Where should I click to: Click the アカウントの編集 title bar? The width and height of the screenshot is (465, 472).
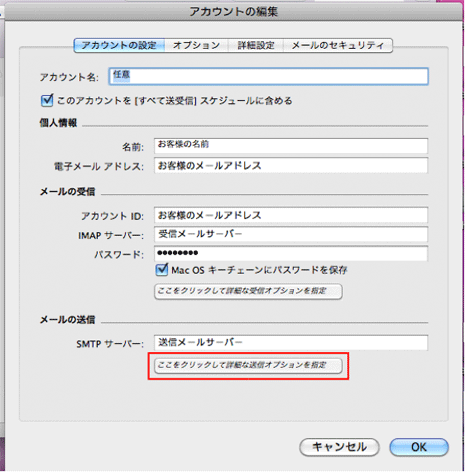tap(233, 12)
